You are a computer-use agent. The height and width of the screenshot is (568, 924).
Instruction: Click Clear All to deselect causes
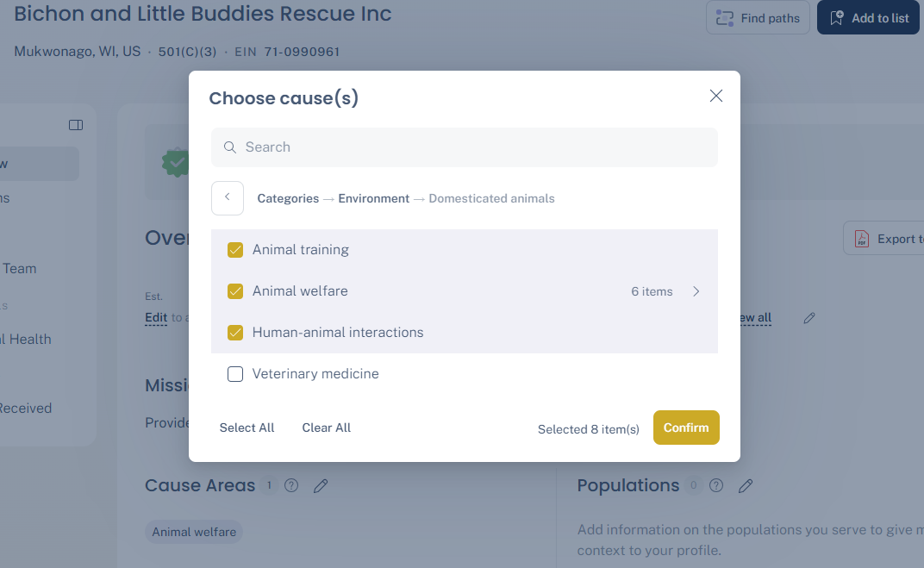tap(326, 428)
